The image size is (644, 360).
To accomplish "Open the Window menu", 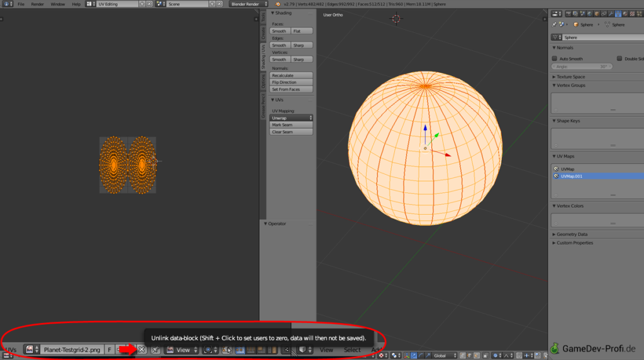I will click(57, 4).
